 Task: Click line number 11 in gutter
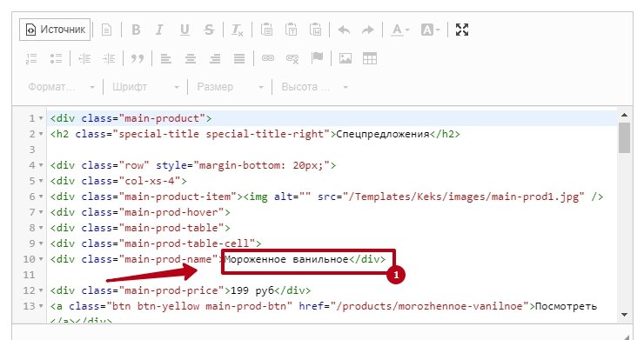pos(30,275)
